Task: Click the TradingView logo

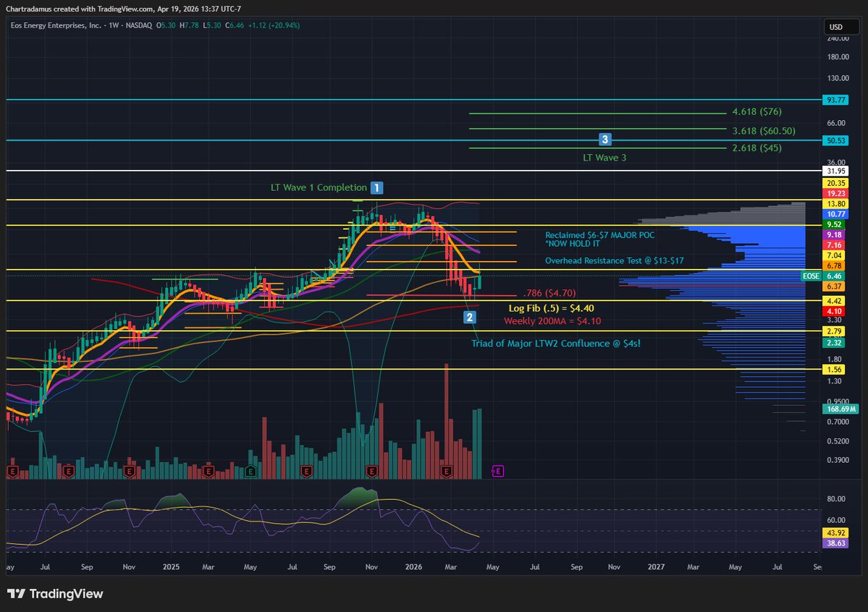Action: tap(55, 594)
